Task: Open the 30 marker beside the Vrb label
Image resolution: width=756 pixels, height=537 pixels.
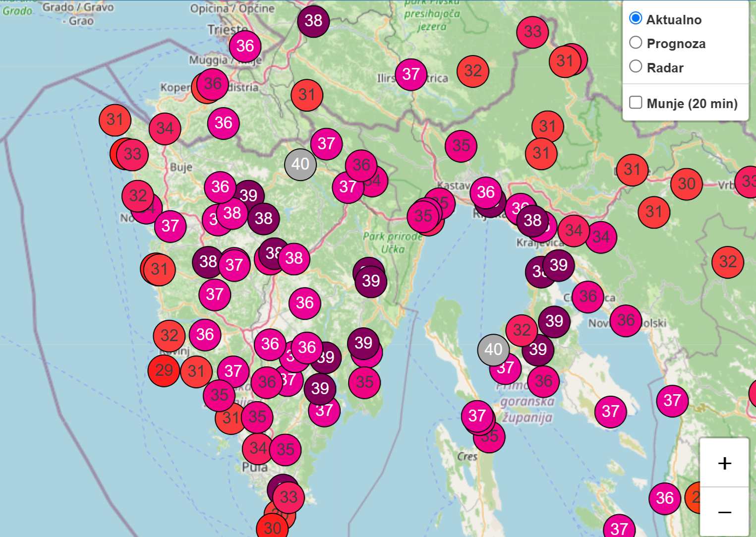Action: tap(687, 184)
